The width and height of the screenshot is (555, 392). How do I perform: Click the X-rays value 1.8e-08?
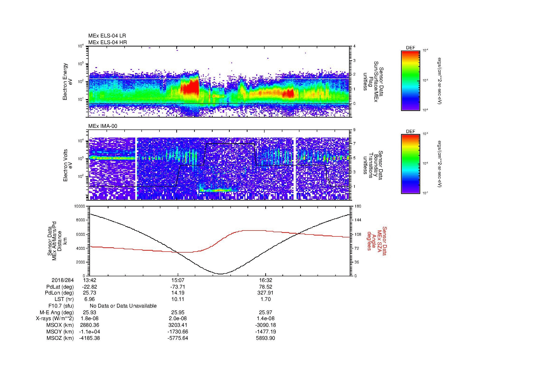click(x=90, y=319)
